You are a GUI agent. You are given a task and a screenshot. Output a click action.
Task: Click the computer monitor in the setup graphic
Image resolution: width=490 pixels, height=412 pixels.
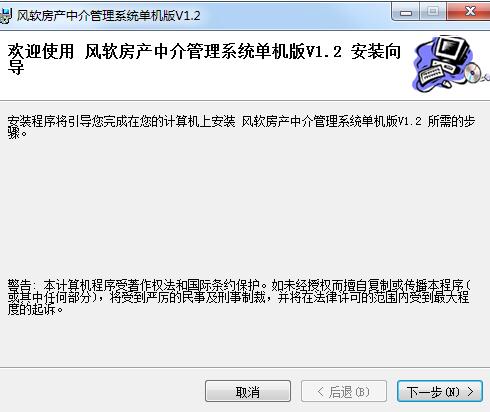pos(450,50)
